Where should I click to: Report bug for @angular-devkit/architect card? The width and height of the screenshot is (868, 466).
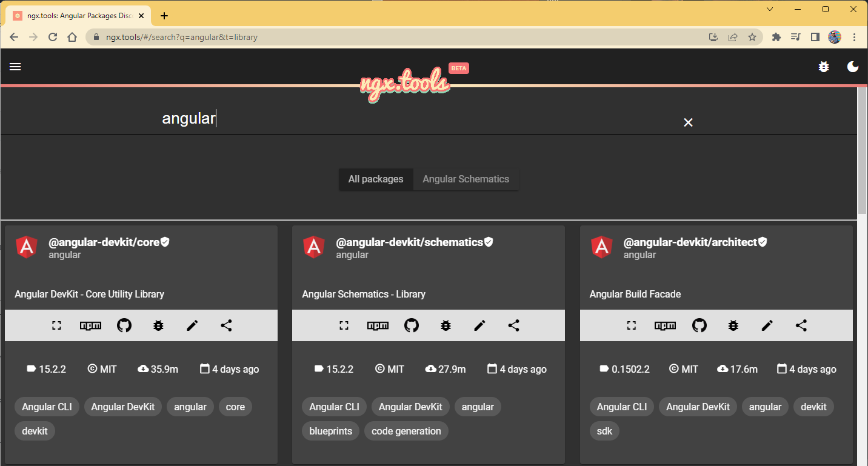733,325
